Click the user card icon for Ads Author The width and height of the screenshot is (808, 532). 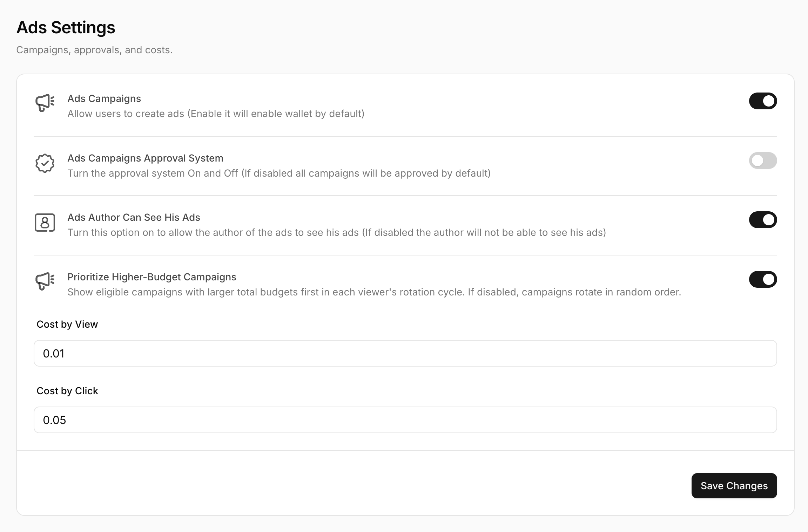click(x=45, y=223)
